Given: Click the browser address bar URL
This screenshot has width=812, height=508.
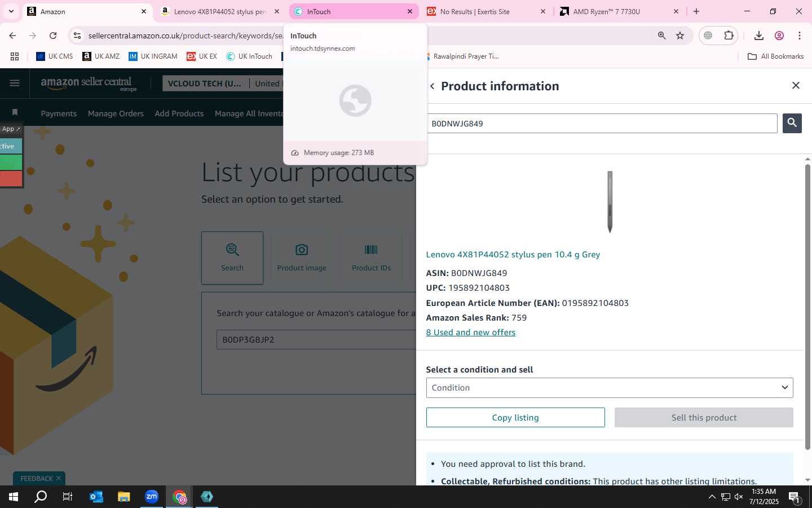Looking at the screenshot, I should coord(186,36).
